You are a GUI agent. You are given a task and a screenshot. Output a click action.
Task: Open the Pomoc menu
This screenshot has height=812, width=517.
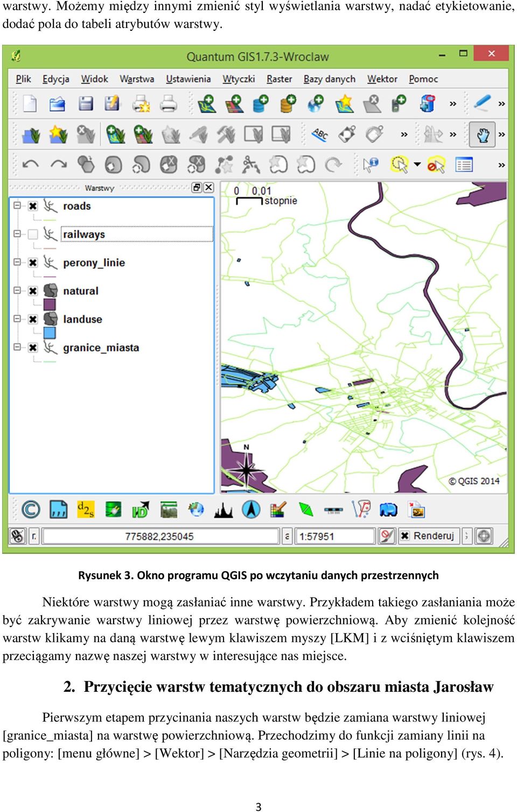tap(423, 79)
